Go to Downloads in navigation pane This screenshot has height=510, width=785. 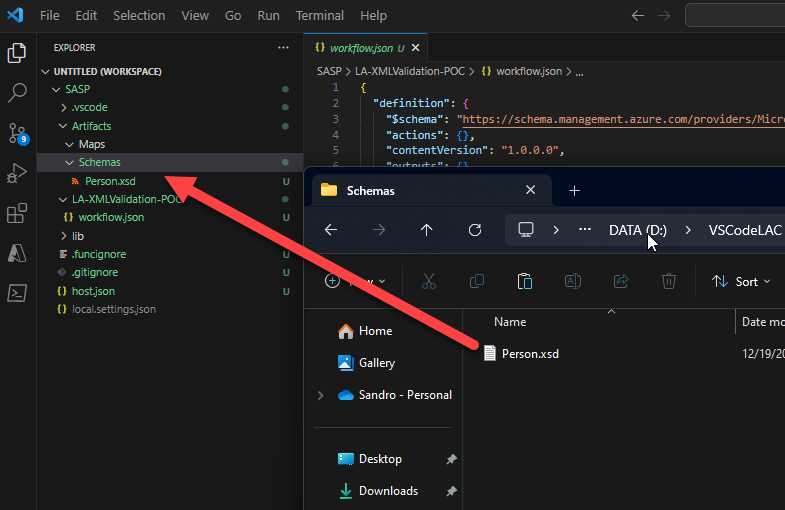388,491
